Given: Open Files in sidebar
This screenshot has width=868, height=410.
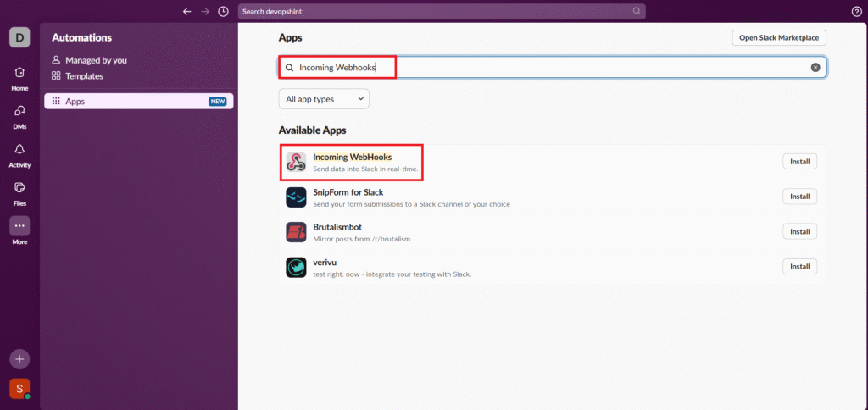Looking at the screenshot, I should pos(19,193).
